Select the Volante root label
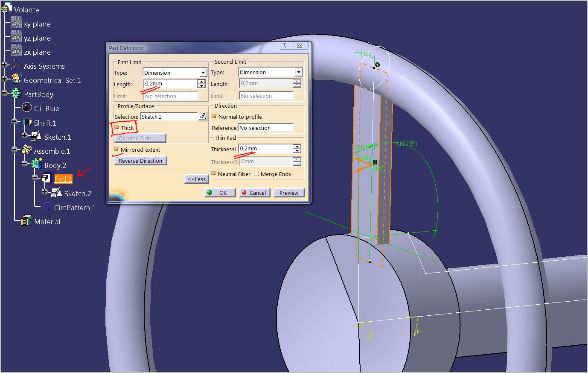The width and height of the screenshot is (588, 373). click(x=26, y=9)
